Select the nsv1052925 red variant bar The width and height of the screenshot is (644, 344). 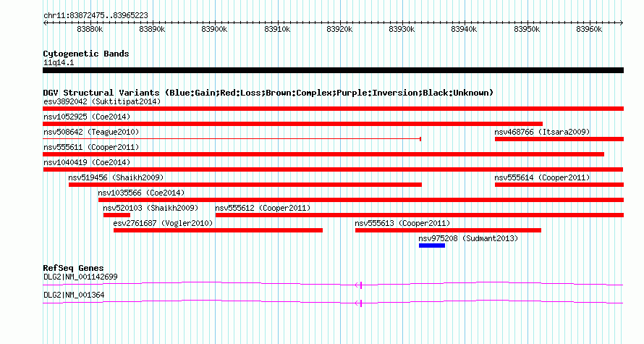pyautogui.click(x=292, y=124)
